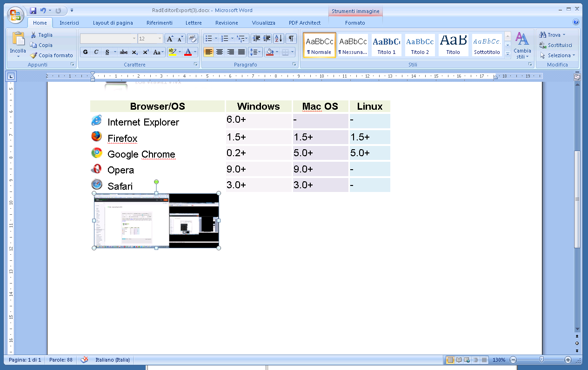Viewport: 588px width, 370px height.
Task: Toggle bold G button
Action: pyautogui.click(x=86, y=52)
